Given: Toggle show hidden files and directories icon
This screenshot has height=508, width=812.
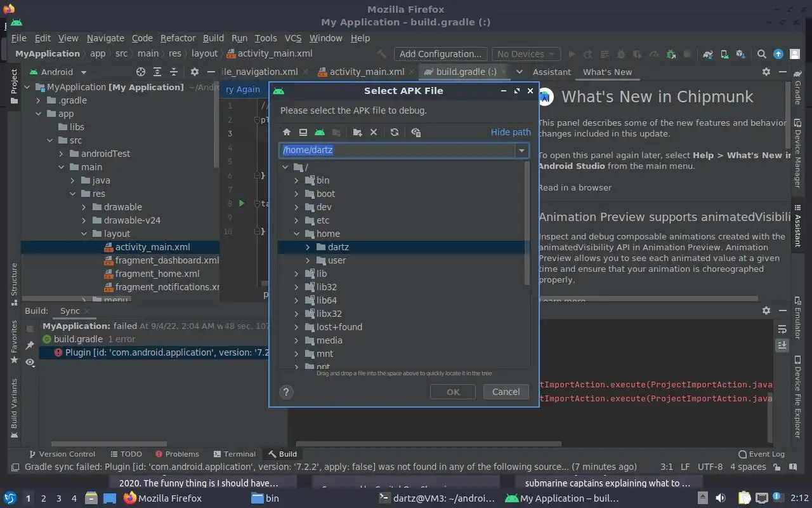Looking at the screenshot, I should (x=416, y=132).
